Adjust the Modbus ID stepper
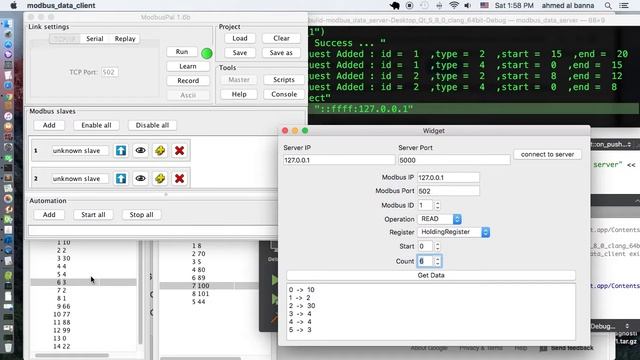Screen dimensions: 640x360 tap(437, 205)
